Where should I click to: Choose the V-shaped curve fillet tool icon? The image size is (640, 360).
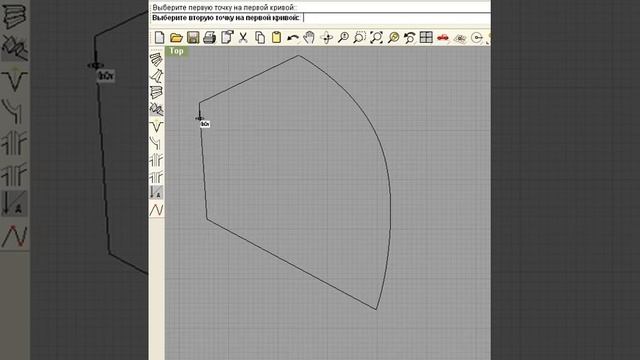coord(156,126)
